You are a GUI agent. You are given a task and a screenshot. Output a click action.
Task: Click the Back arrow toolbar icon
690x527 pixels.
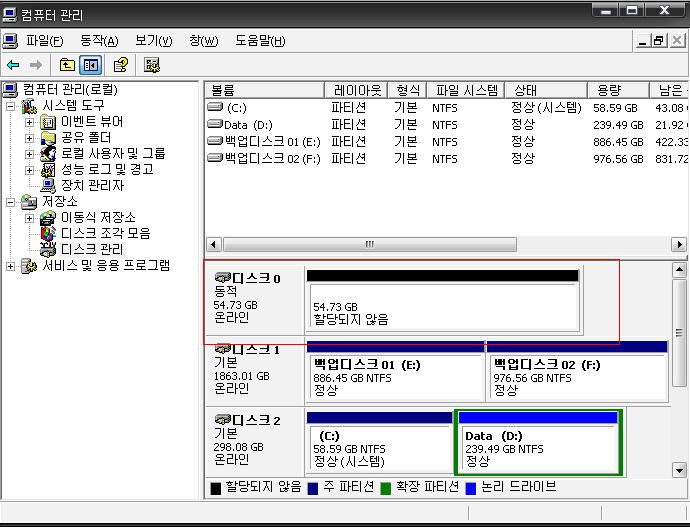[13, 66]
